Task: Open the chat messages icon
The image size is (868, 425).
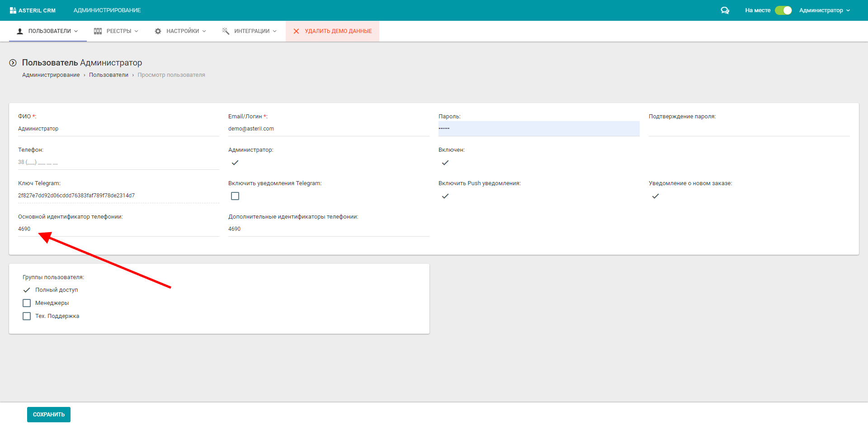Action: coord(725,10)
